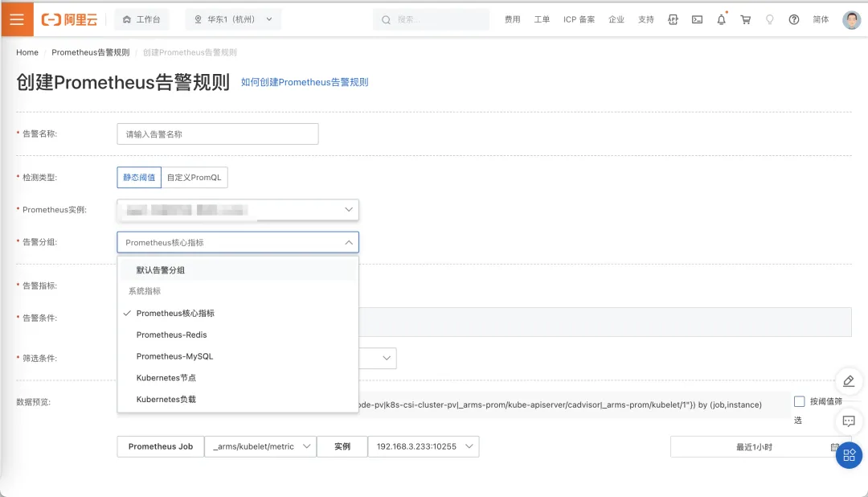Click the 实例 label button
The height and width of the screenshot is (497, 868).
342,446
